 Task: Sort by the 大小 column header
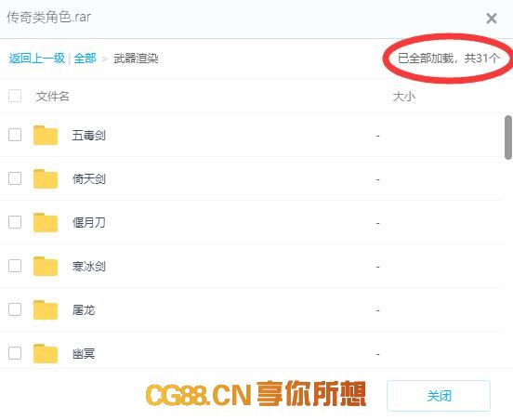pos(404,97)
